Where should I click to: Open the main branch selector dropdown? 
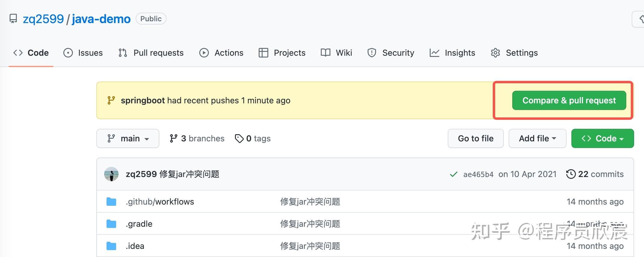click(x=128, y=139)
